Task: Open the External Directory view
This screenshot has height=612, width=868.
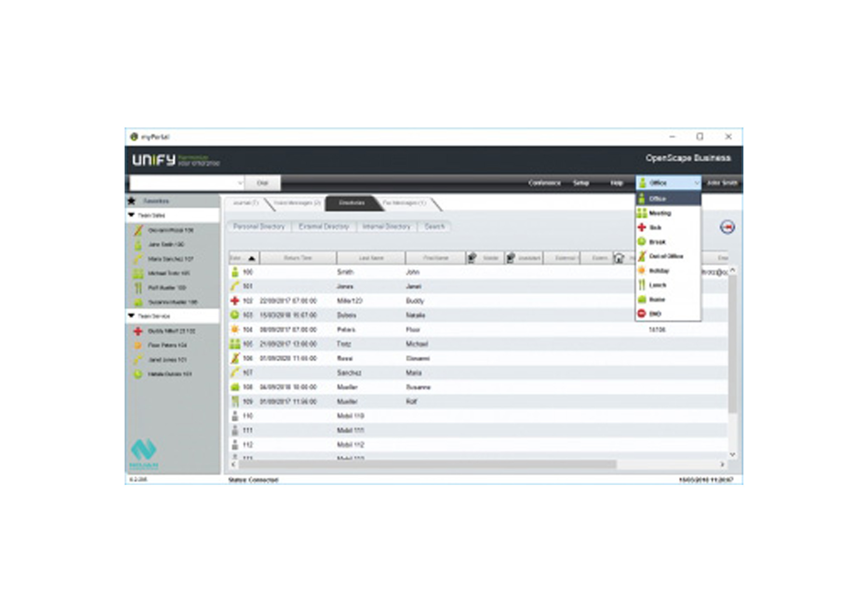Action: coord(323,227)
